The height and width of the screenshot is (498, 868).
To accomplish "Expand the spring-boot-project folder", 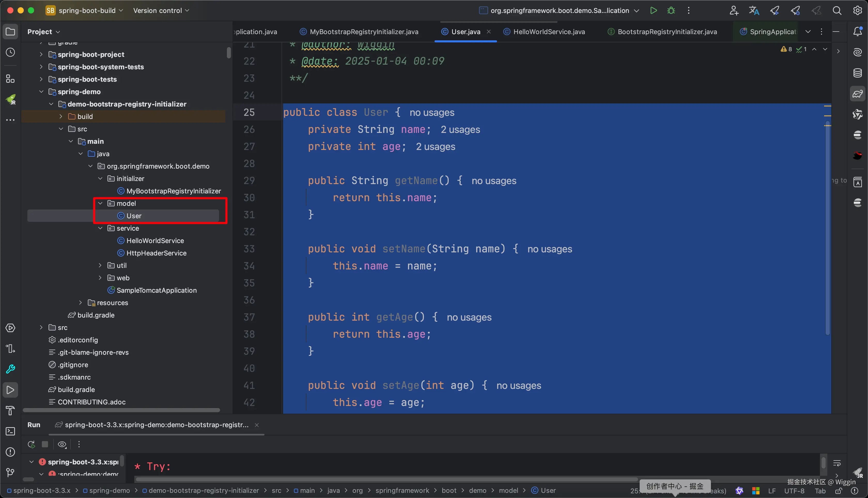I will pyautogui.click(x=41, y=54).
